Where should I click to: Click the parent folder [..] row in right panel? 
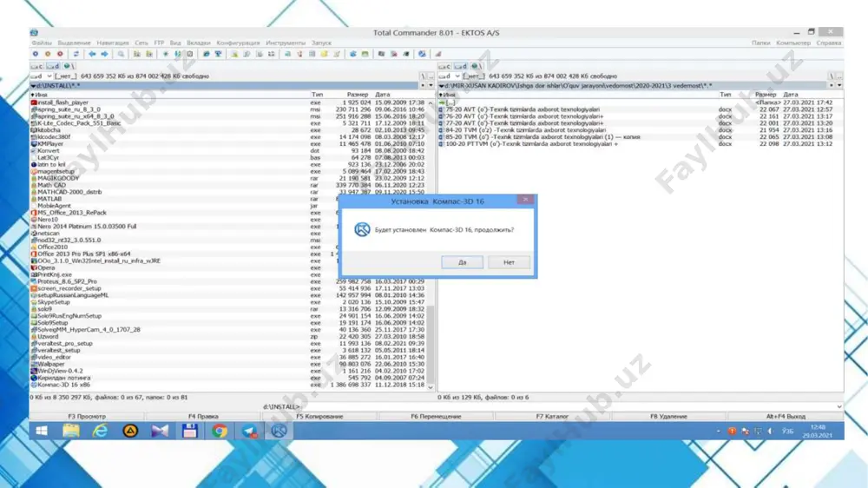pyautogui.click(x=641, y=102)
